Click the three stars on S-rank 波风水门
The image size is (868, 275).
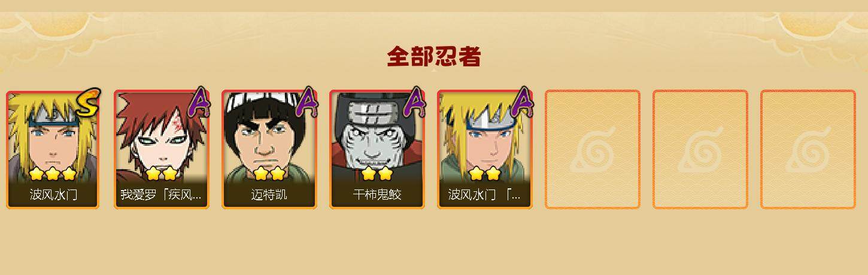(x=53, y=174)
